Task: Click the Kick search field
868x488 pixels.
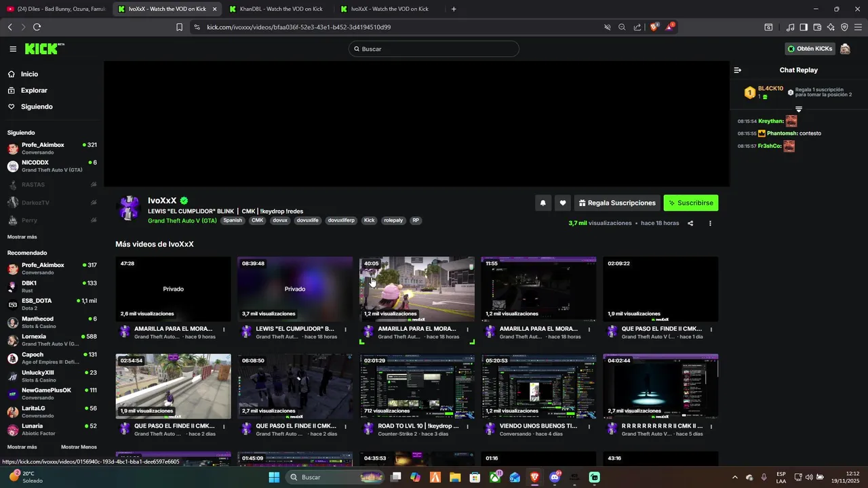Action: point(434,49)
